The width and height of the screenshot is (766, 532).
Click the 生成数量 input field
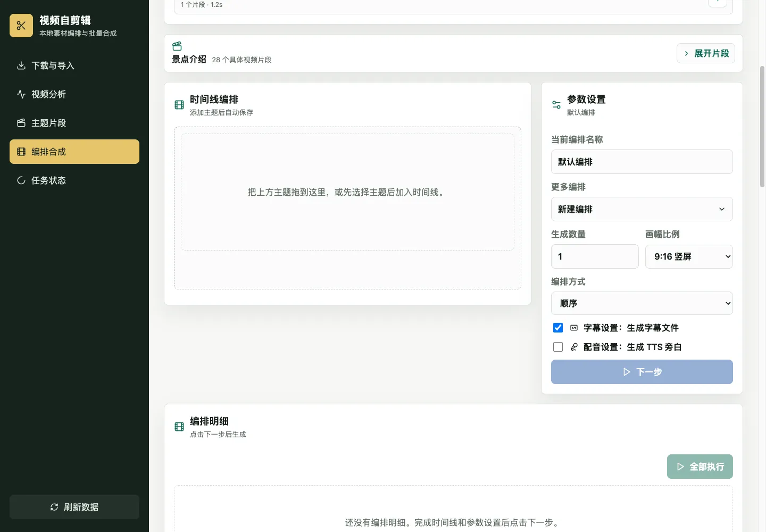595,256
